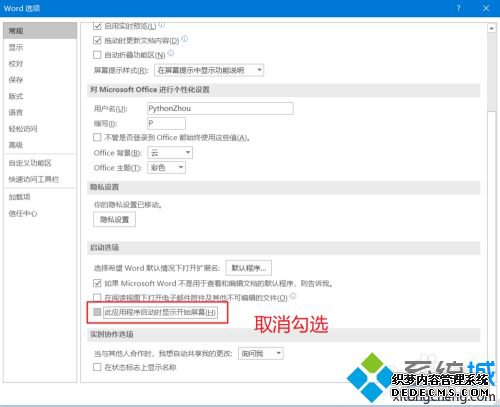Viewport: 500px width, 407px height.
Task: Open the Office 主题 dropdown
Action: point(166,167)
